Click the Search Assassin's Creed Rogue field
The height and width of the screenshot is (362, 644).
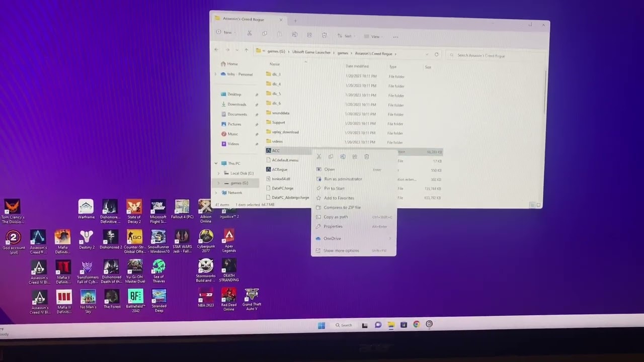pyautogui.click(x=495, y=55)
